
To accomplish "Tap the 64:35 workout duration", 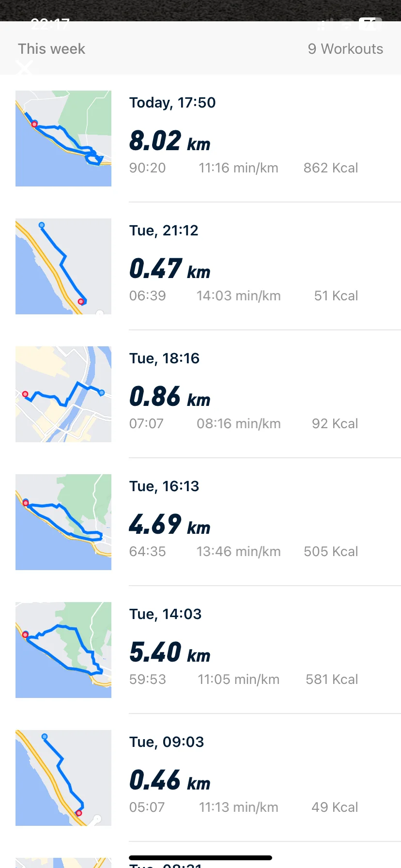I will click(x=147, y=552).
